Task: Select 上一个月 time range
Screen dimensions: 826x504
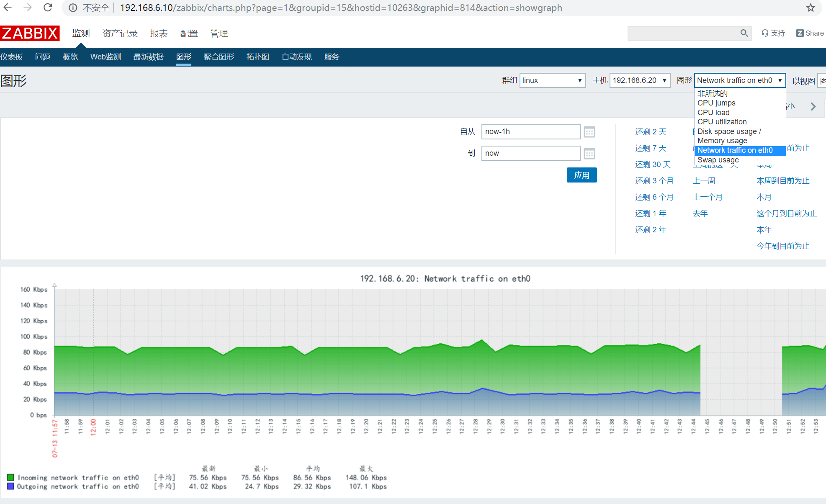Action: coord(708,197)
